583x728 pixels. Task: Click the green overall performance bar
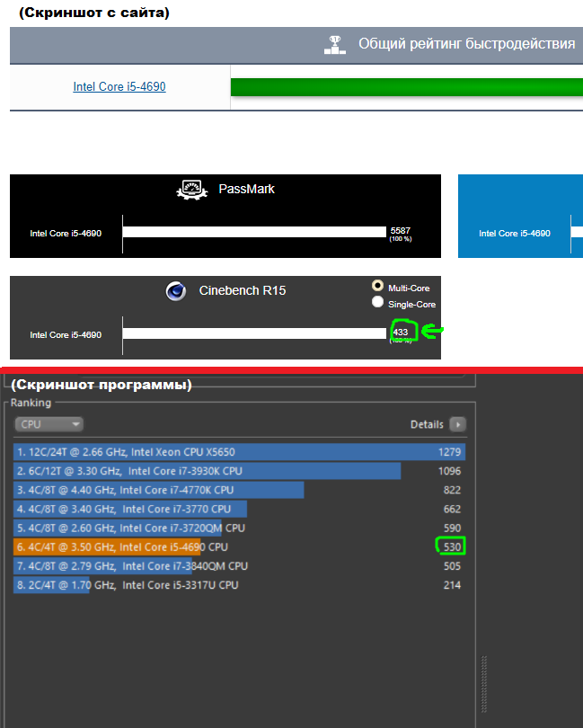pos(407,87)
